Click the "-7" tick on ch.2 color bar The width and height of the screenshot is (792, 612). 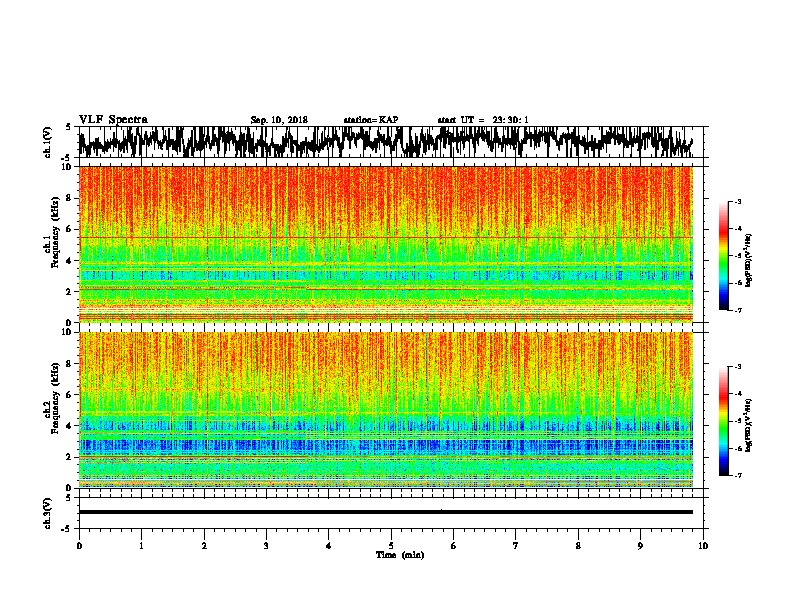pos(738,475)
